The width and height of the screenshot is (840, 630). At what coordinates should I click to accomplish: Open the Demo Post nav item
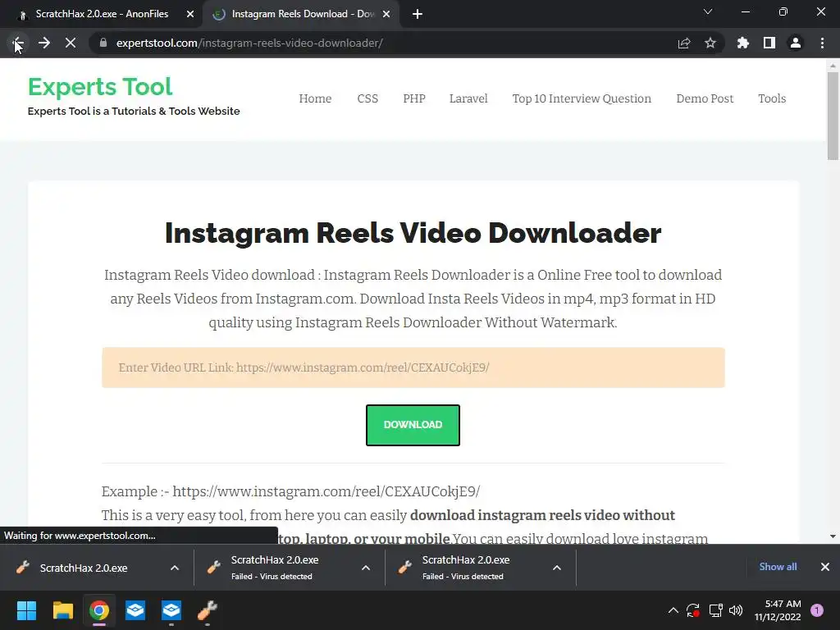point(705,98)
